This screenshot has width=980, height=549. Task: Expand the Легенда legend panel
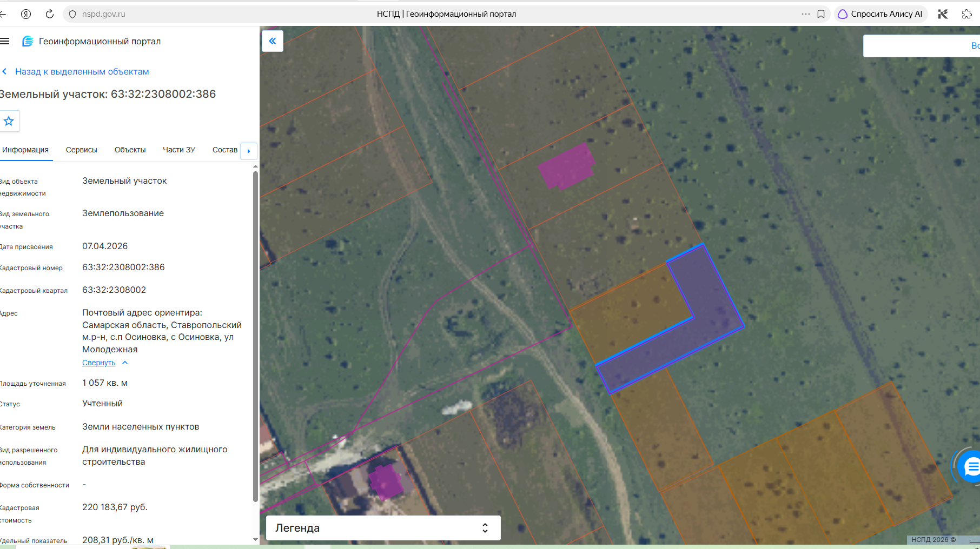click(x=383, y=528)
